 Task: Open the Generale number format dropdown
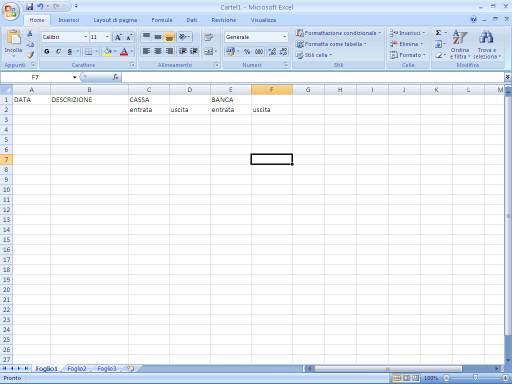[284, 37]
